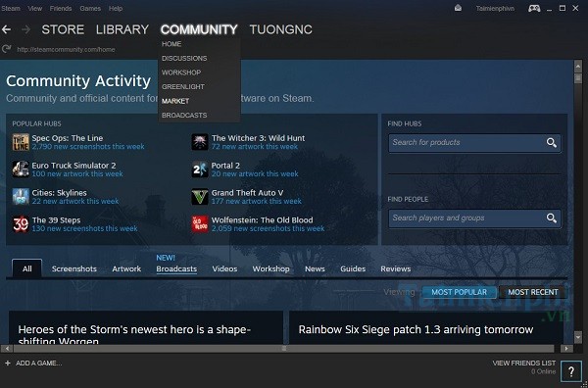Viewport: 588px width, 388px height.
Task: Click the Search players and groups field
Action: (474, 218)
